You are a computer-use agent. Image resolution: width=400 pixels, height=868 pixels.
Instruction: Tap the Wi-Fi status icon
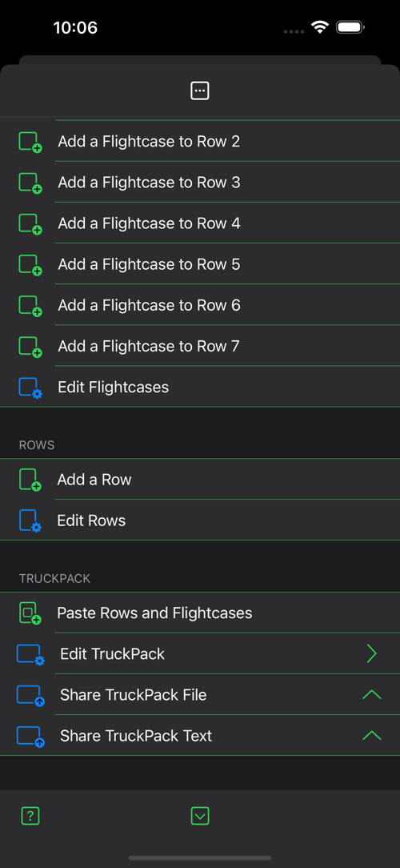(320, 27)
